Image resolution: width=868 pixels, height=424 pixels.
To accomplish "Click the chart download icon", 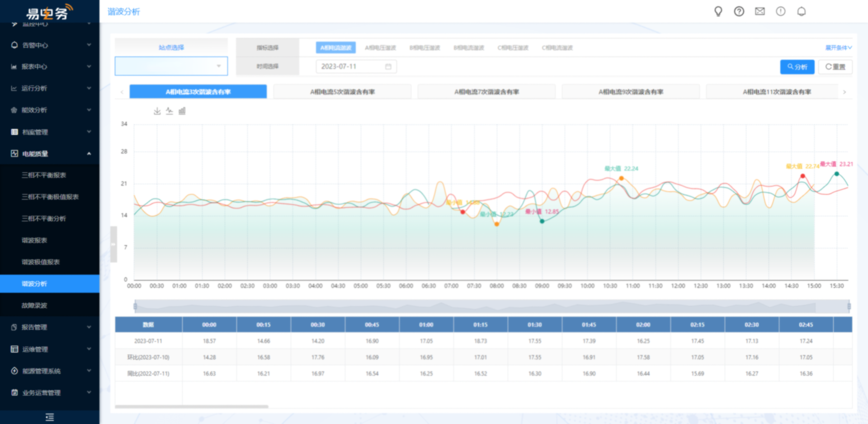I will (x=157, y=111).
